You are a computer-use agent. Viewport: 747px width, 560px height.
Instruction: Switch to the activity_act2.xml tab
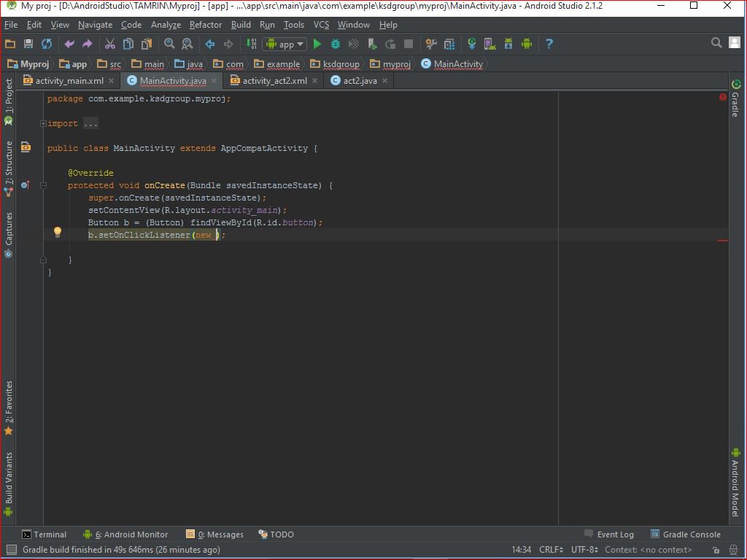[x=274, y=80]
